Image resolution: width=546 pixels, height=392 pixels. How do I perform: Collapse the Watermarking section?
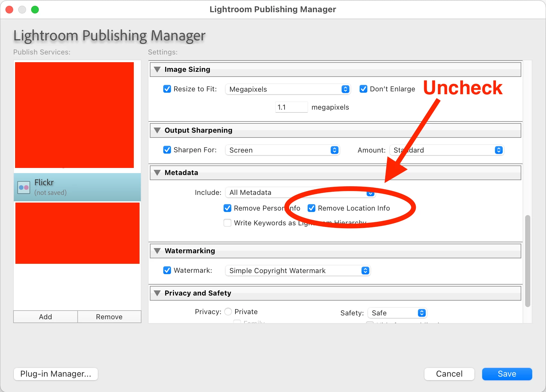pyautogui.click(x=157, y=251)
